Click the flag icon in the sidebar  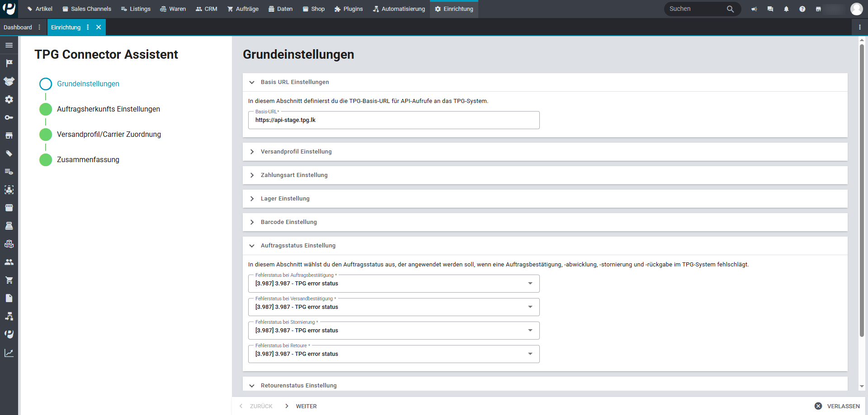[9, 63]
